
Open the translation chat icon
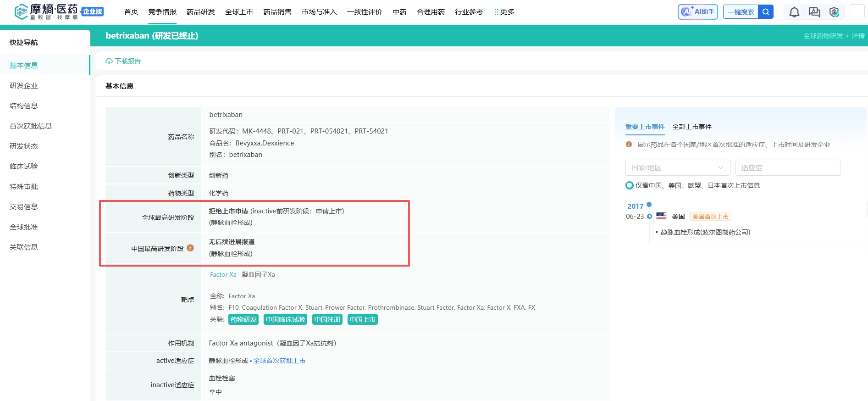[x=814, y=12]
